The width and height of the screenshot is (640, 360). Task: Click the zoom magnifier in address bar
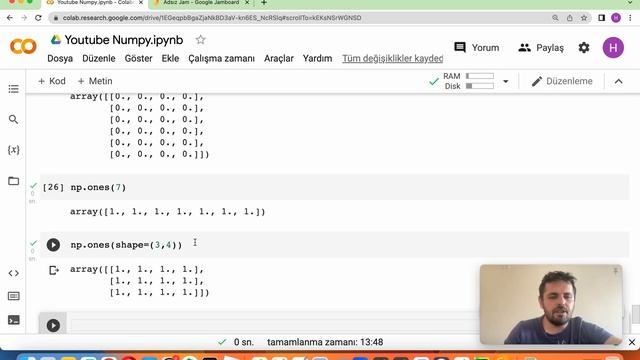pyautogui.click(x=555, y=18)
